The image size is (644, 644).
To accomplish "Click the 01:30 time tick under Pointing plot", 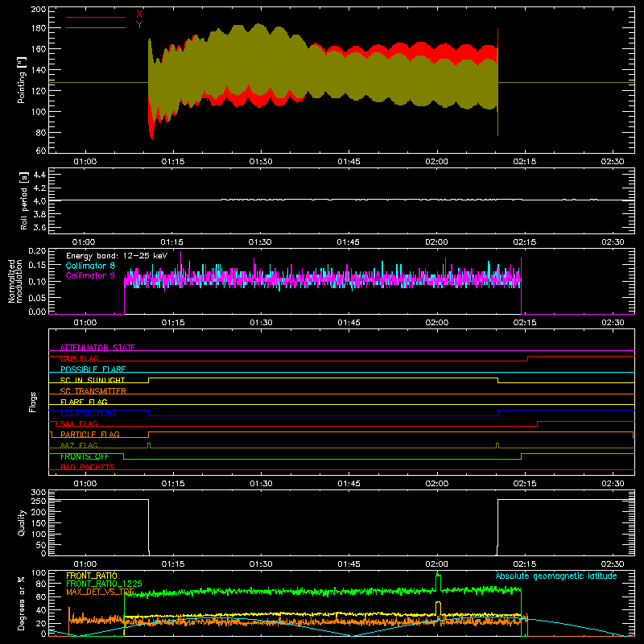I will click(261, 162).
